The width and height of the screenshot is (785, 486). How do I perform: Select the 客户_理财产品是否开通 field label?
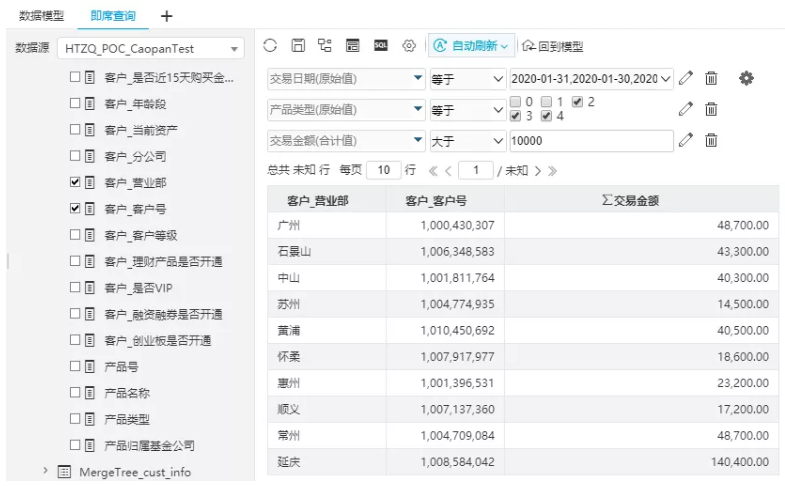pyautogui.click(x=163, y=261)
